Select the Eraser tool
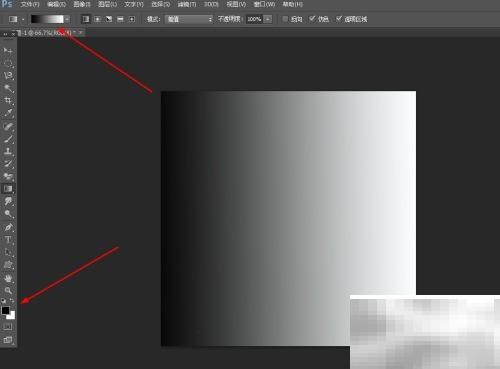Screen dimensions: 500x369 (x=8, y=176)
